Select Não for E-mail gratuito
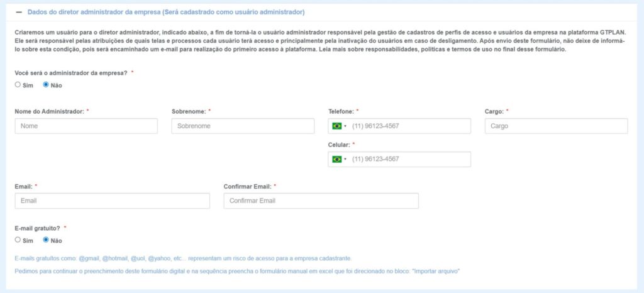644x293 pixels. pos(46,240)
